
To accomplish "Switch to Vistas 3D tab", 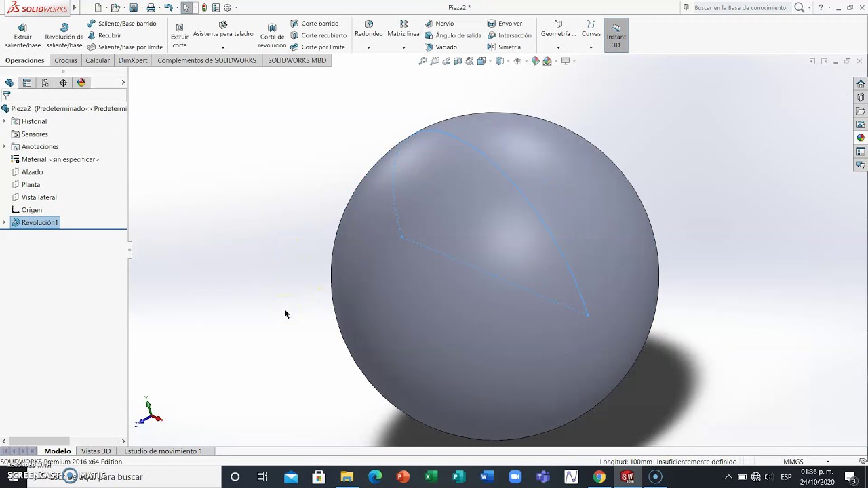I will pos(96,451).
